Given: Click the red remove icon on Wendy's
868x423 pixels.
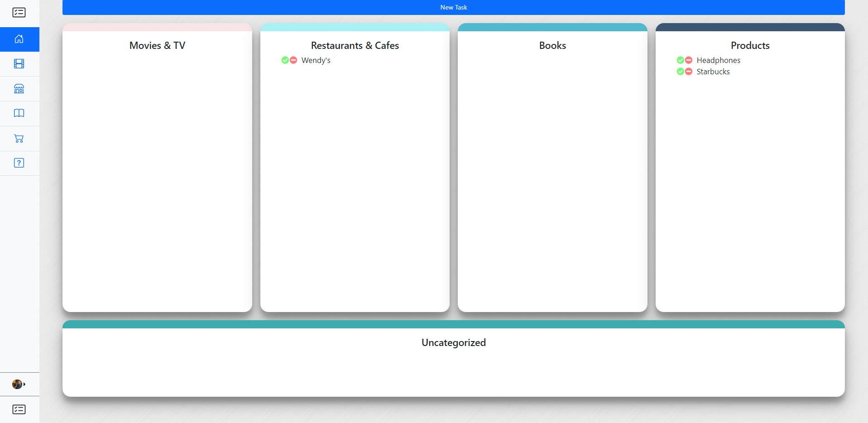Looking at the screenshot, I should (x=293, y=60).
